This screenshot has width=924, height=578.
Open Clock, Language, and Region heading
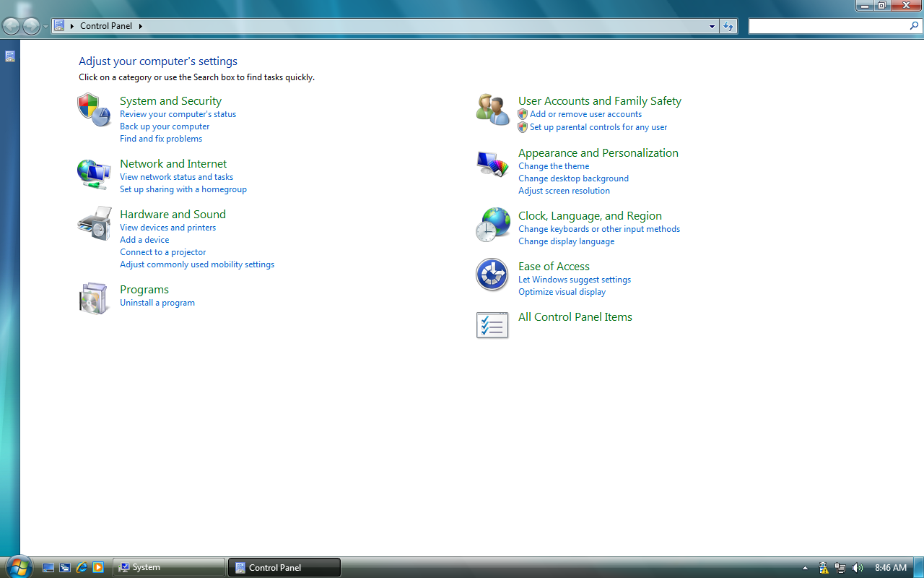590,216
